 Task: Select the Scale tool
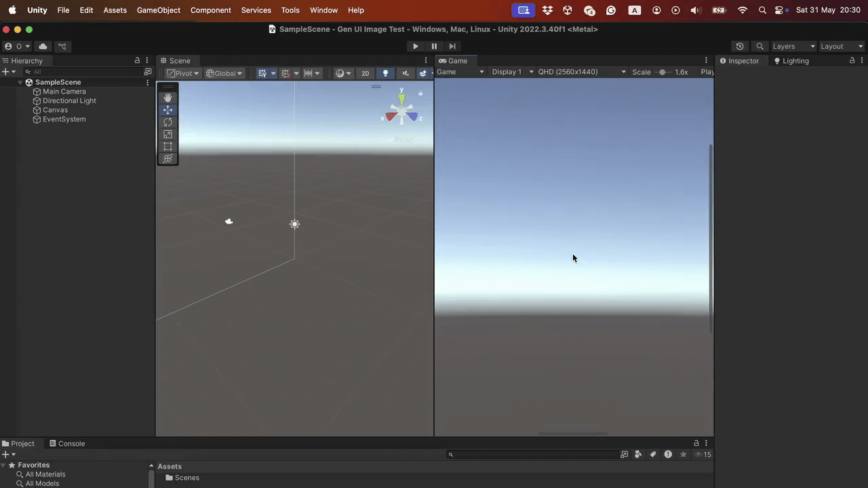click(x=167, y=134)
